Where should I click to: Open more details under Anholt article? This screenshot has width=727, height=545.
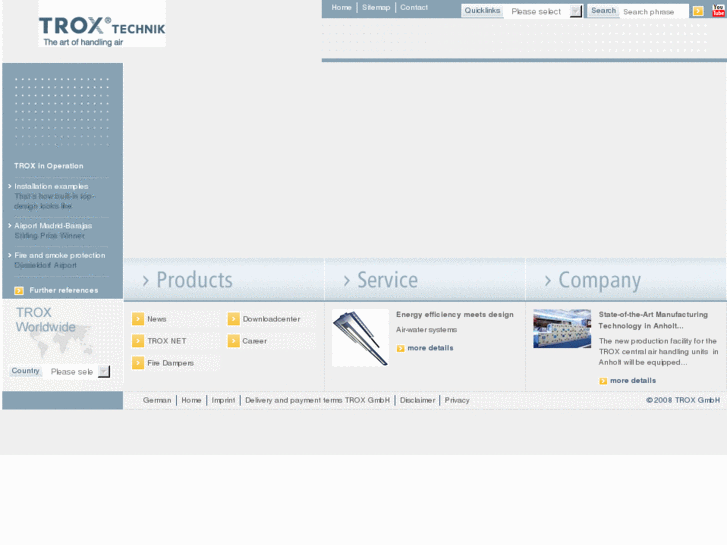[x=633, y=380]
